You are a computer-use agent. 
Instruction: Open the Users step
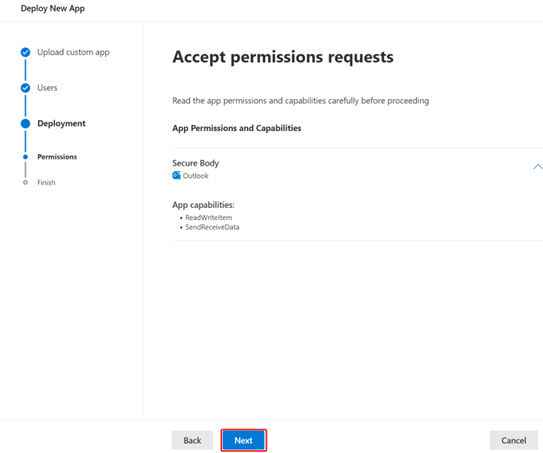pyautogui.click(x=47, y=88)
